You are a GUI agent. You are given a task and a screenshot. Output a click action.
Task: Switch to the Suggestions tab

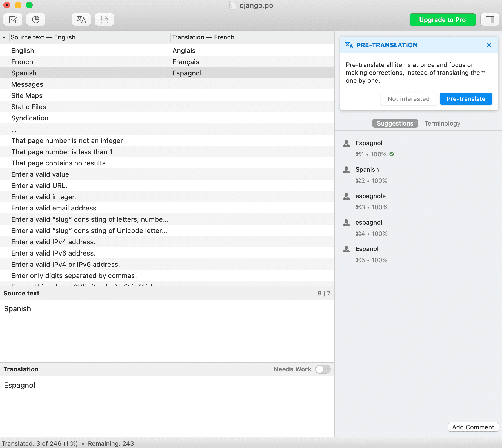pyautogui.click(x=395, y=123)
